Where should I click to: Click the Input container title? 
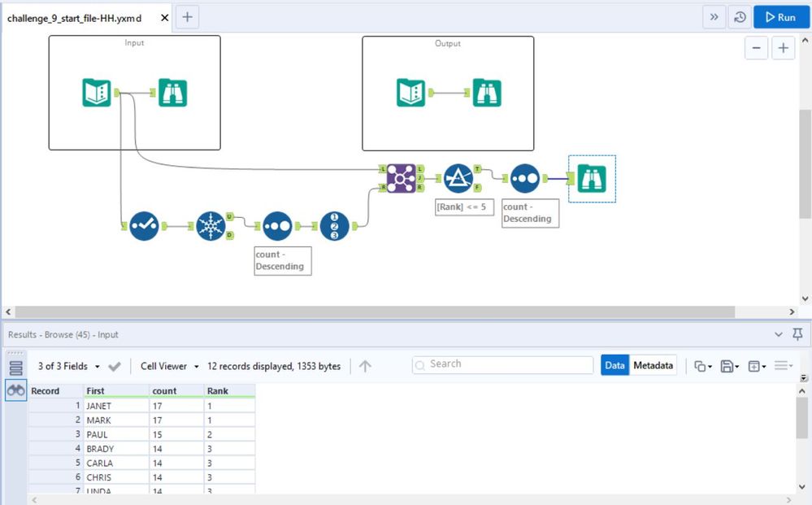pos(134,42)
